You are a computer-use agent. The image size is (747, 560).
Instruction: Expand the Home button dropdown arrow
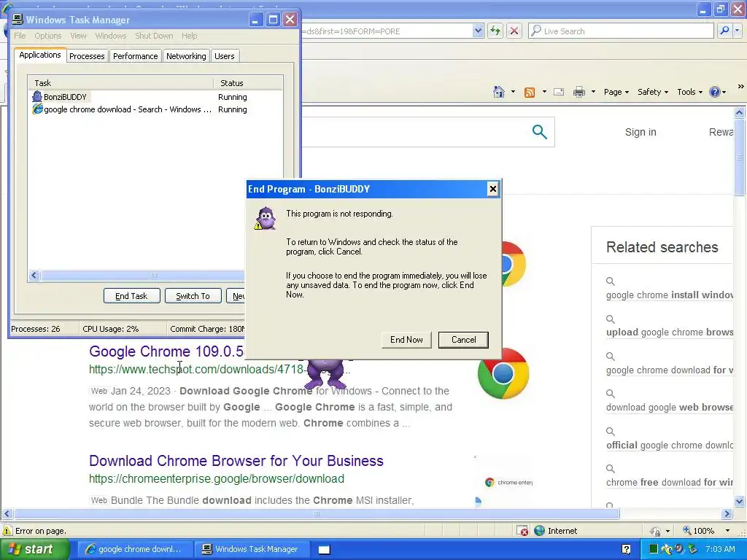click(513, 91)
